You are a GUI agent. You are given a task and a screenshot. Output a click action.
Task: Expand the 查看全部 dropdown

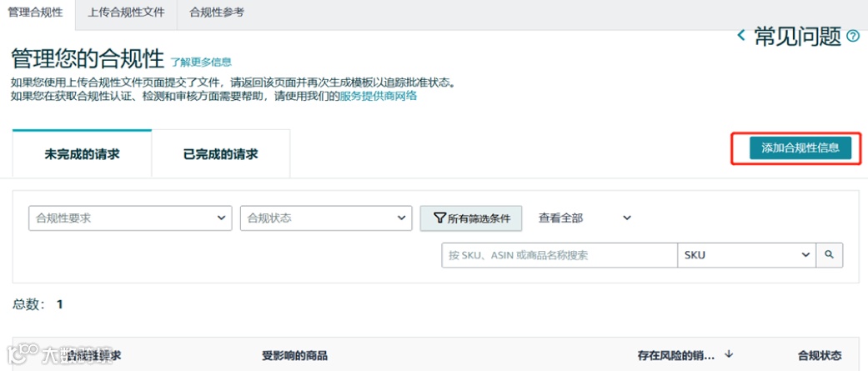coord(585,218)
